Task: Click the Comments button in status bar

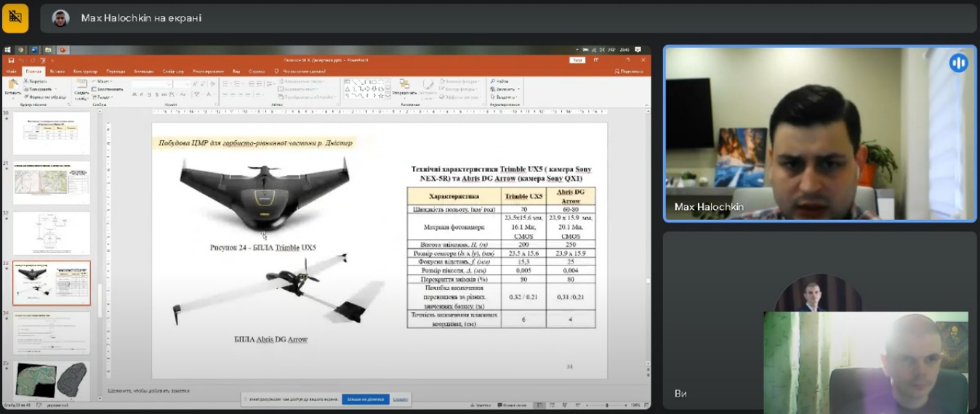Action: [513, 405]
